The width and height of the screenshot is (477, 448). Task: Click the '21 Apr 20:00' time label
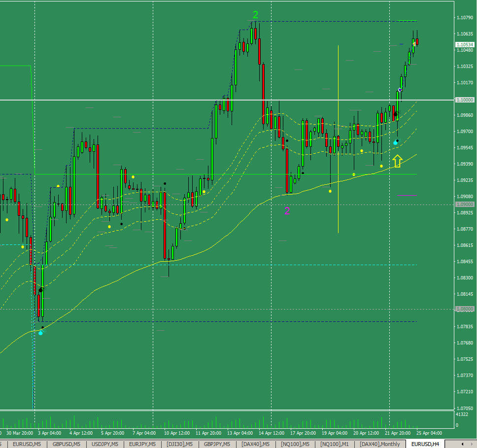click(398, 433)
